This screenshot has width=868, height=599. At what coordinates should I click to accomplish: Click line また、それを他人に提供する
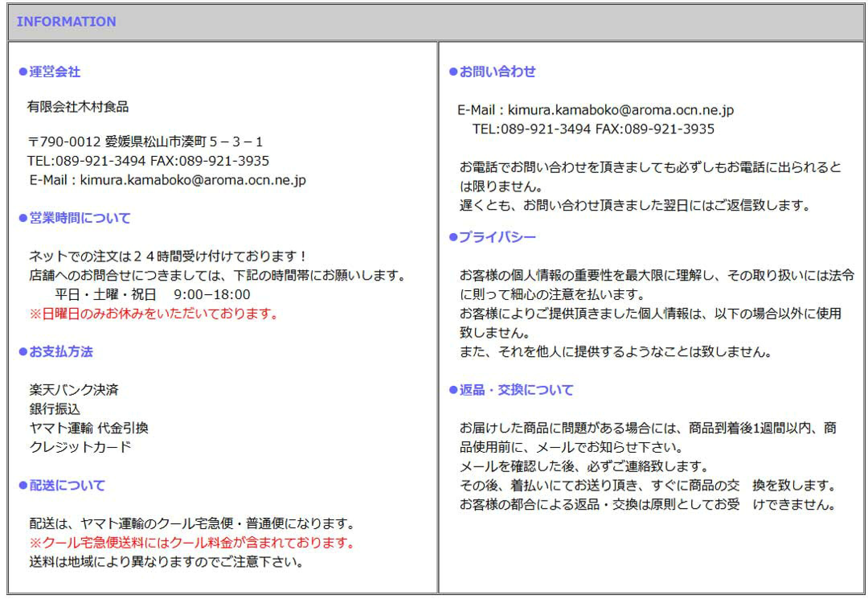click(x=616, y=352)
